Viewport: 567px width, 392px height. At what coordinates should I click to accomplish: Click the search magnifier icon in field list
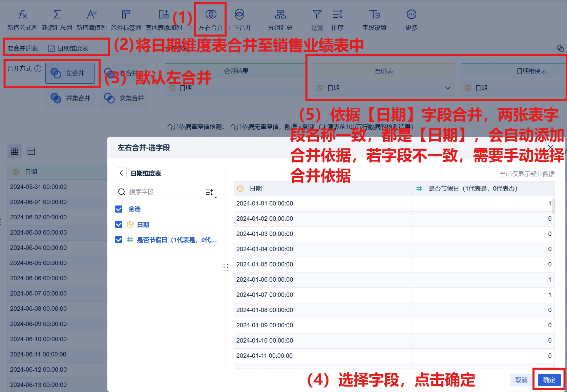(122, 192)
